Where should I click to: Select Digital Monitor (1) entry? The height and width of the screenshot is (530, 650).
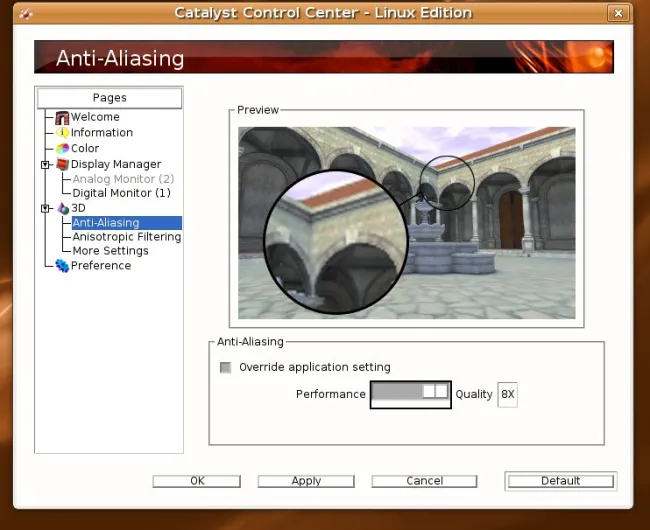[121, 193]
